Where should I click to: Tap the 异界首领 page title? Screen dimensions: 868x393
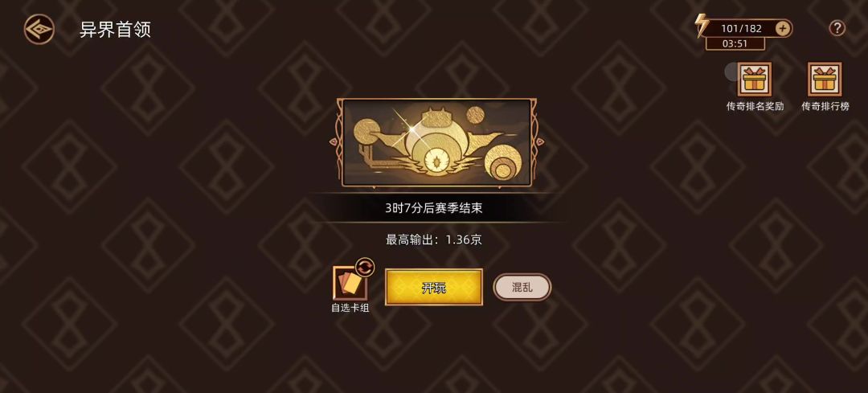[x=115, y=30]
